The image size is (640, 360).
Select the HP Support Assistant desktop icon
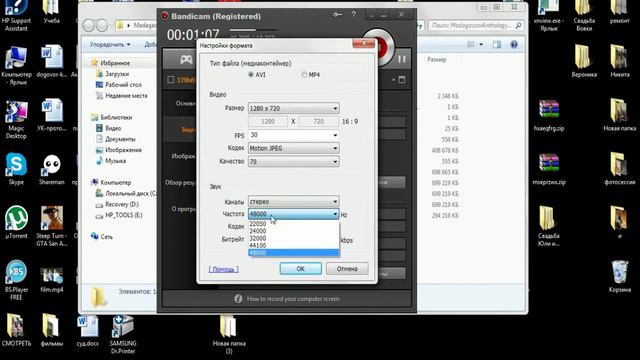click(16, 16)
